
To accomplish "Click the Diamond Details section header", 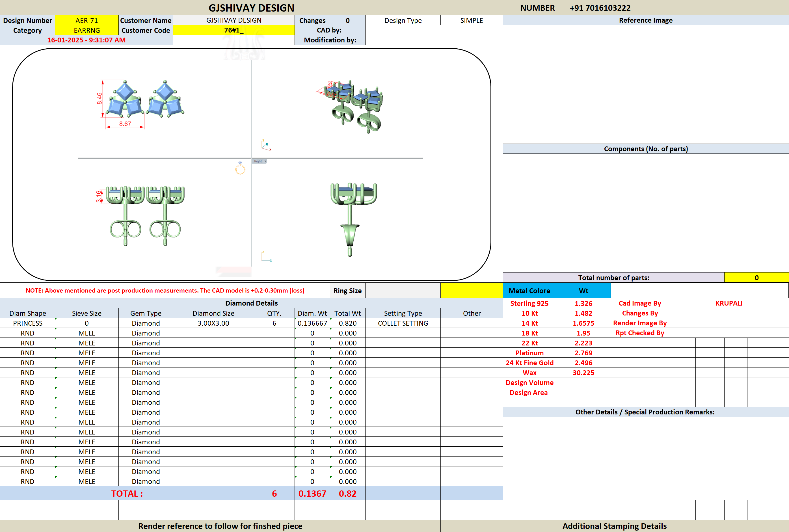I will [x=251, y=303].
